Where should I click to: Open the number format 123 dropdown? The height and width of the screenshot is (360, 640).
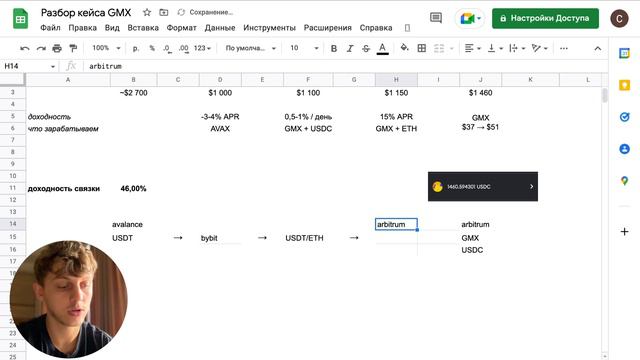click(x=202, y=48)
